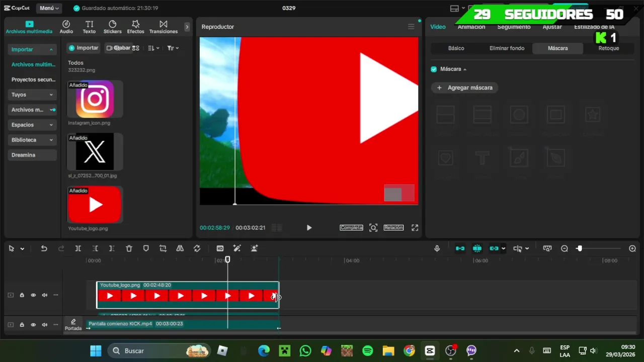Expand the Biblioteca section
The width and height of the screenshot is (644, 362).
[32, 140]
